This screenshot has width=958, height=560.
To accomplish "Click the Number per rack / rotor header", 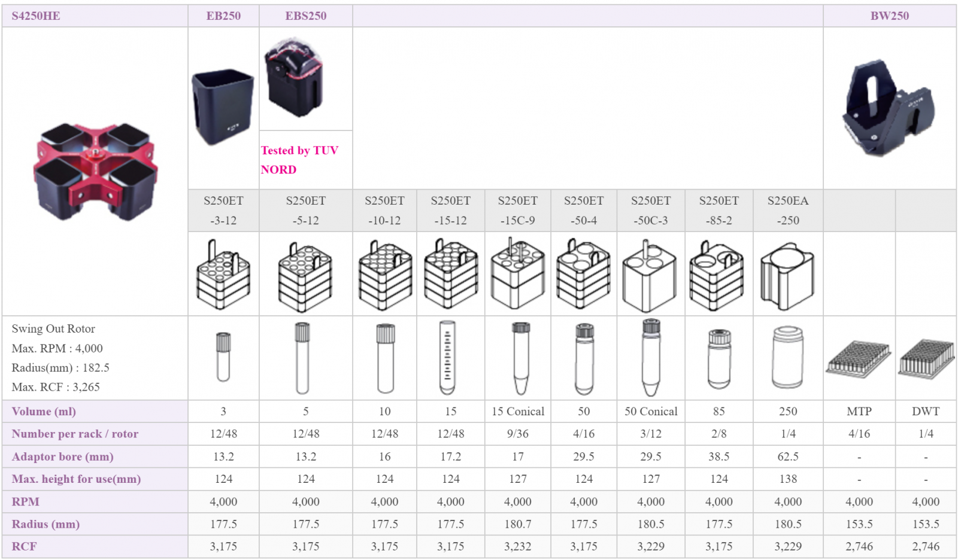I will (x=95, y=434).
